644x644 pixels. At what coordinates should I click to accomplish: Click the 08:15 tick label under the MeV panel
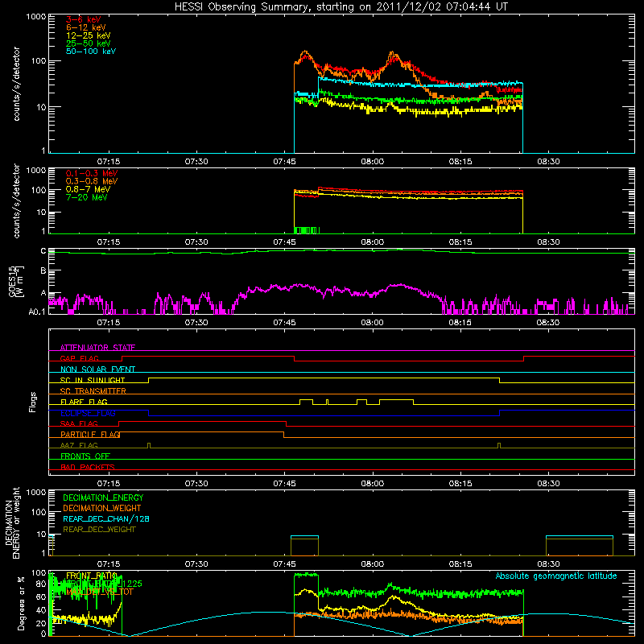click(460, 242)
